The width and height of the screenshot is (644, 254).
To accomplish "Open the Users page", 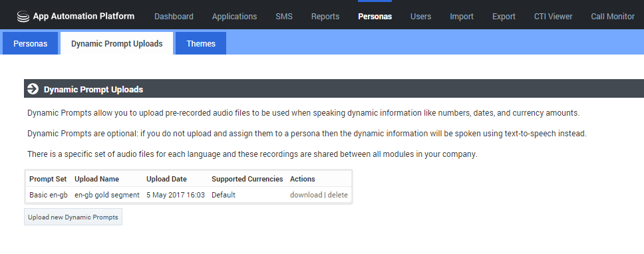I will click(421, 17).
